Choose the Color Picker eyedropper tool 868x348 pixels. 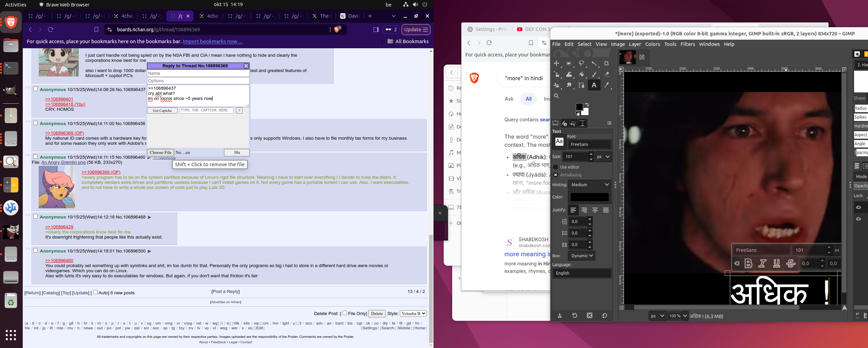606,85
